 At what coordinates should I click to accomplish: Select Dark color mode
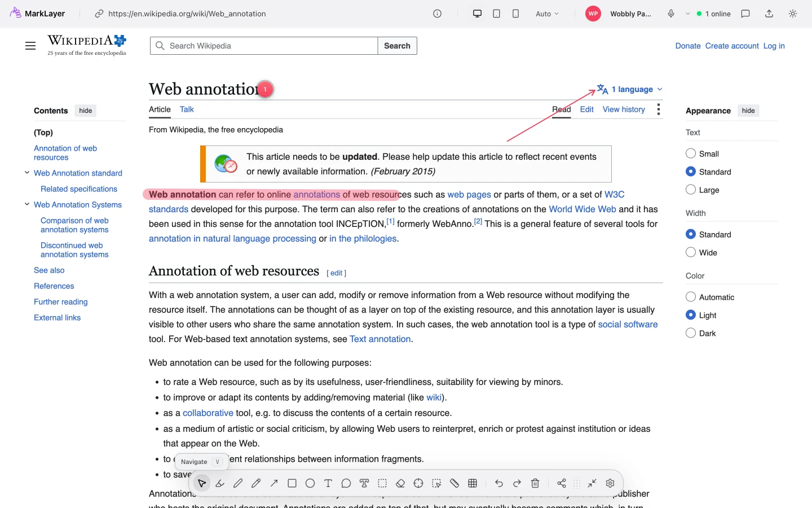691,333
